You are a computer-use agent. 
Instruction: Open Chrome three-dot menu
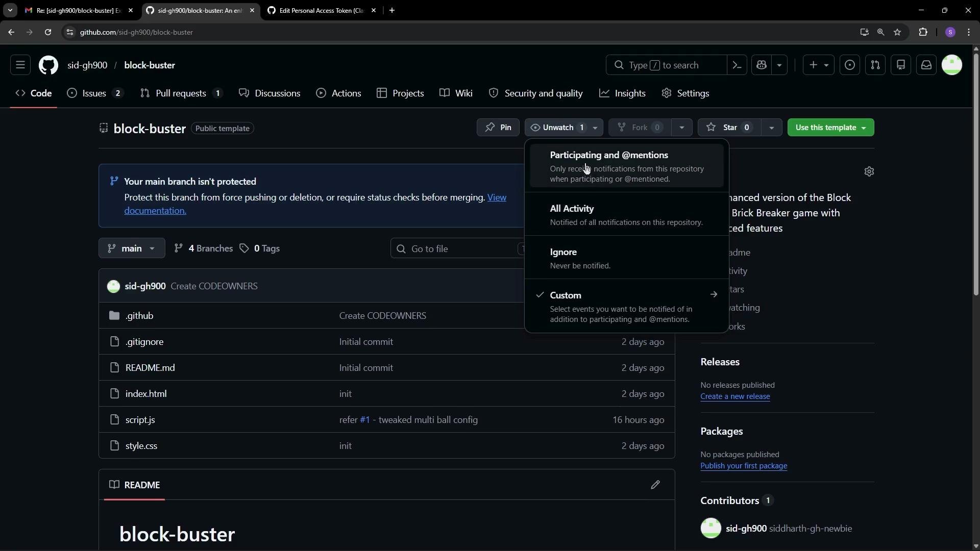click(x=969, y=32)
